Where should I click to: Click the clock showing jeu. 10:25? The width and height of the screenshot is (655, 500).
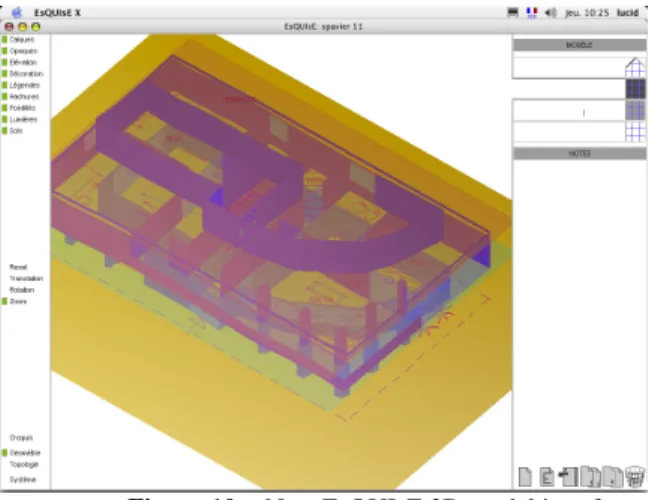coord(587,13)
